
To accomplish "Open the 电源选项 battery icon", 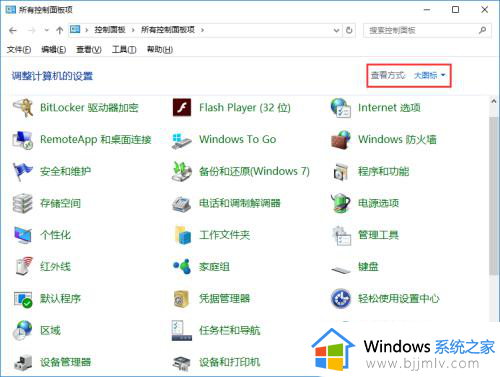I will tap(341, 203).
